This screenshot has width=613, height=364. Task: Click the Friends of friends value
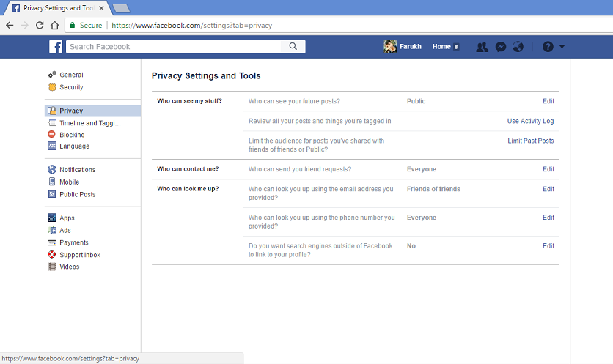coord(433,189)
